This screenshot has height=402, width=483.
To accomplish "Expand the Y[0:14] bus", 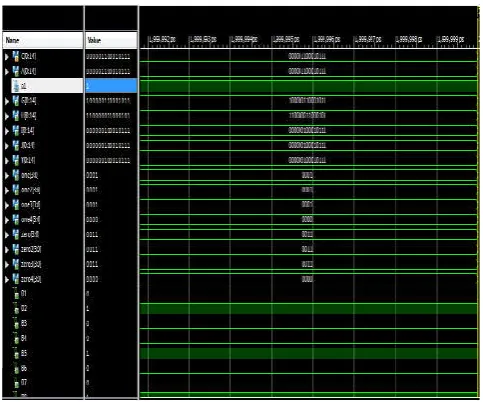I will click(7, 160).
